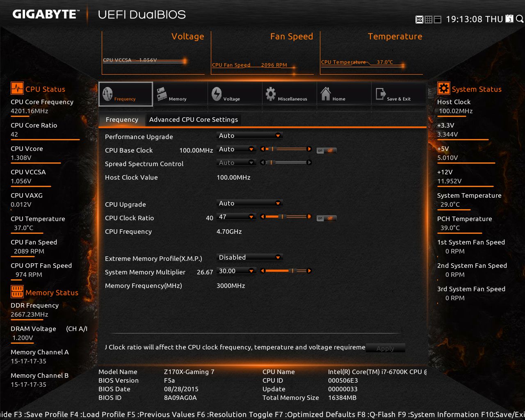Screen dimensions: 525x420
Task: Open the Performance Upgrade dropdown
Action: tap(249, 135)
